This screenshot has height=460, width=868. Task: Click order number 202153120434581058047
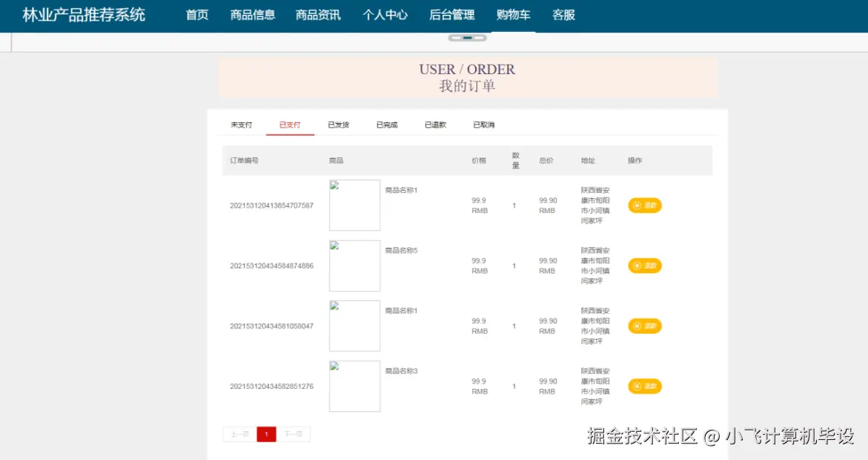[272, 326]
